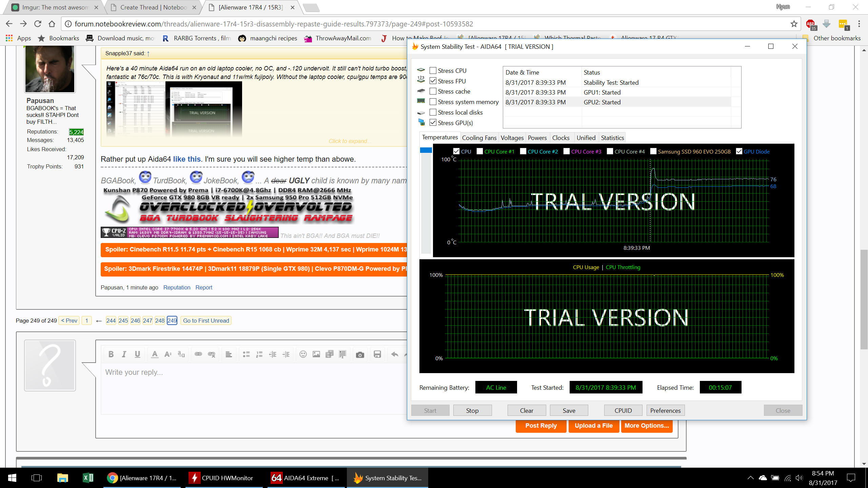This screenshot has height=488, width=868.
Task: Open font family option in editor
Action: [181, 354]
